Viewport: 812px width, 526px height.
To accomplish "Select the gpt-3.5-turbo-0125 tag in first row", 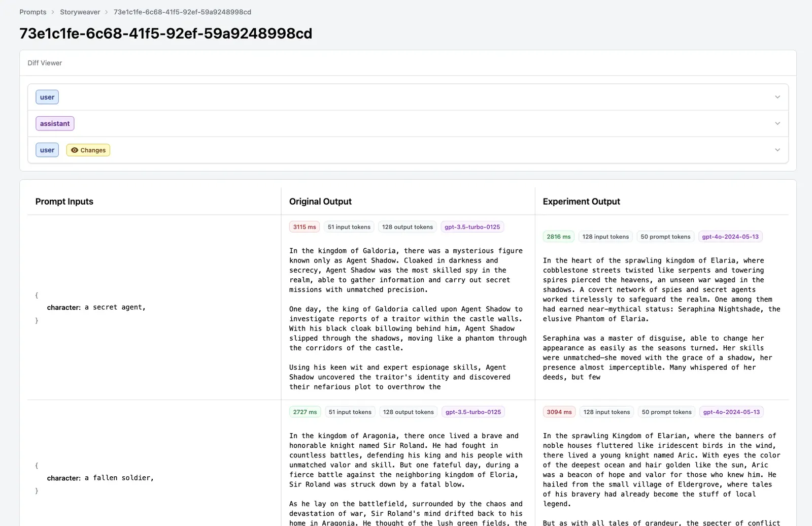I will (x=472, y=227).
